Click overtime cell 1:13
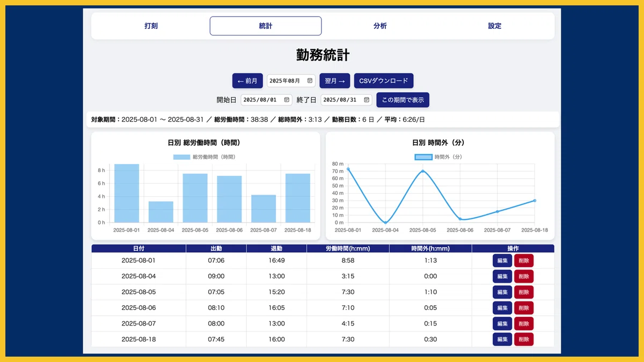 [430, 261]
